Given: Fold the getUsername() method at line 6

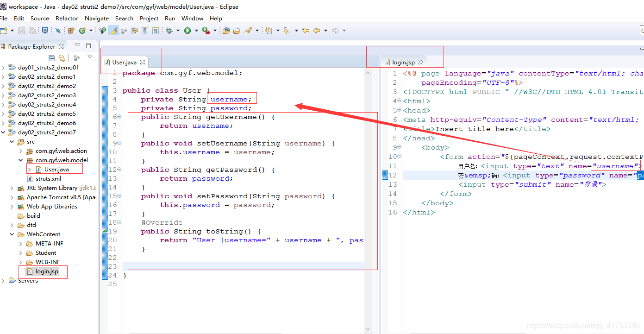Looking at the screenshot, I should (119, 117).
